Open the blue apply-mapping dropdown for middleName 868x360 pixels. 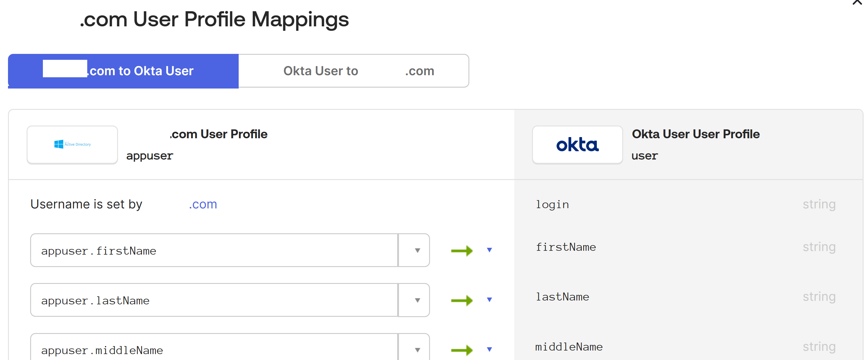489,350
